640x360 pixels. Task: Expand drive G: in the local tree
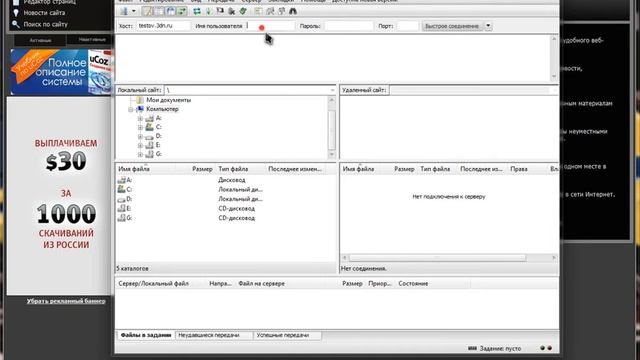140,154
